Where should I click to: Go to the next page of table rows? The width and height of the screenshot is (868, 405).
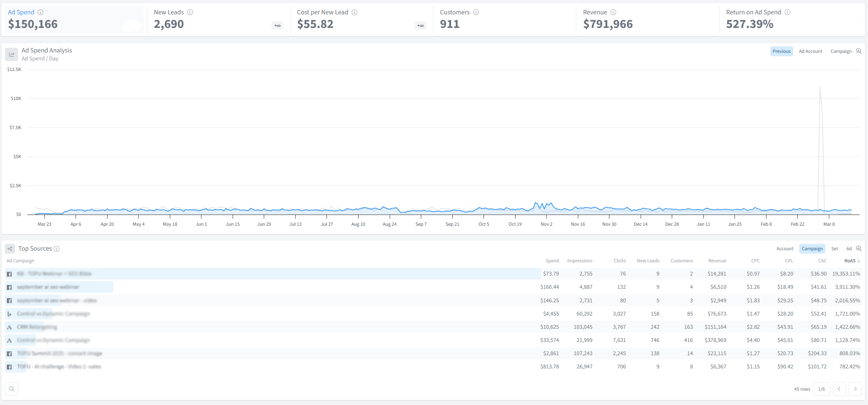pos(855,389)
